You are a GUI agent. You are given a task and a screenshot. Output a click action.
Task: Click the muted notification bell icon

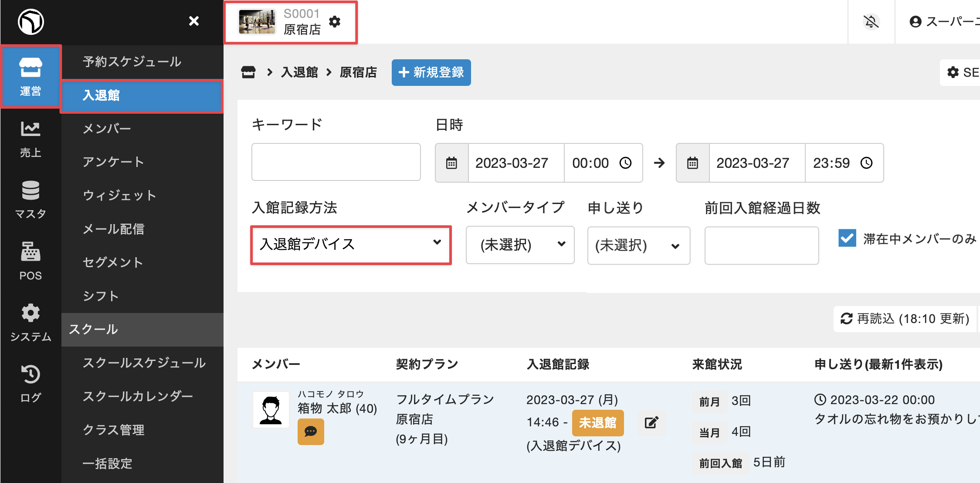pos(871,21)
